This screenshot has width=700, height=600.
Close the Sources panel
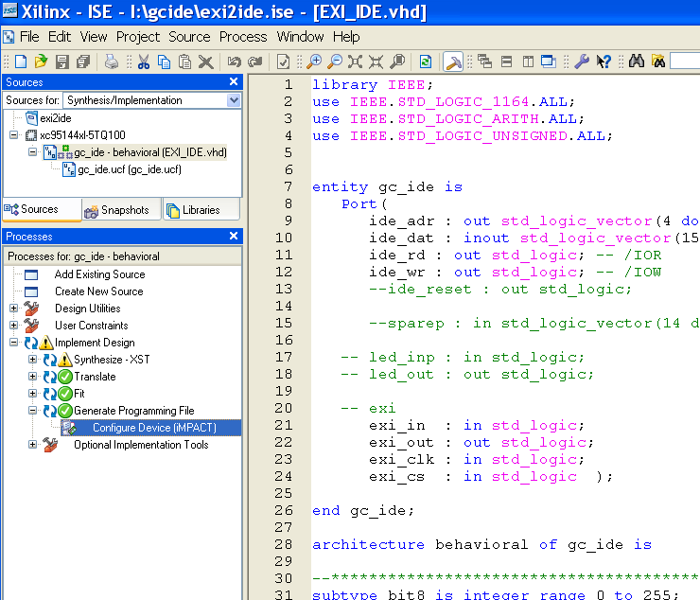tap(234, 81)
